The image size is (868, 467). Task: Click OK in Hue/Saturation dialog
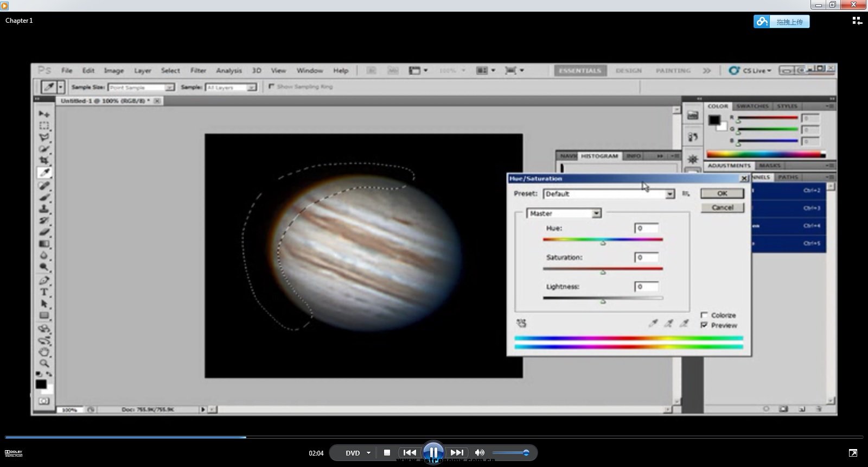pos(722,193)
